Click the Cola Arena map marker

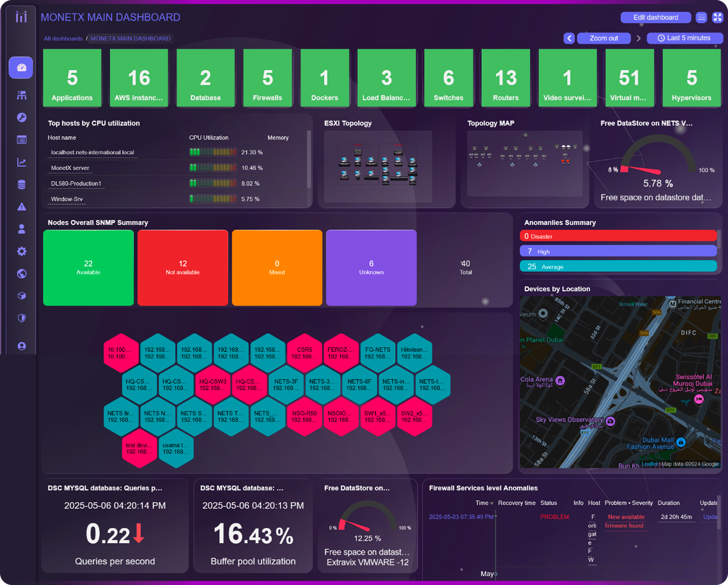(560, 380)
